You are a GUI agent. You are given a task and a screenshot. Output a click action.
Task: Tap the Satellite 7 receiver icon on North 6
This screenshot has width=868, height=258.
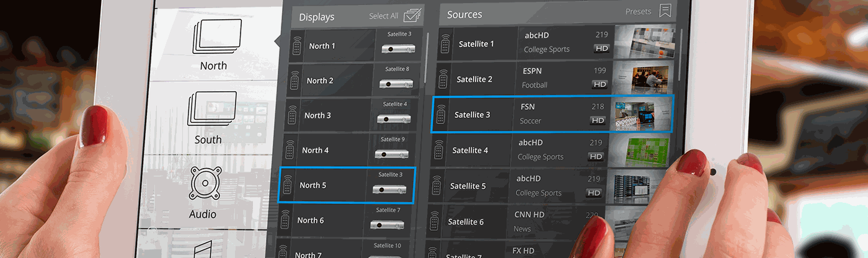[x=386, y=224]
